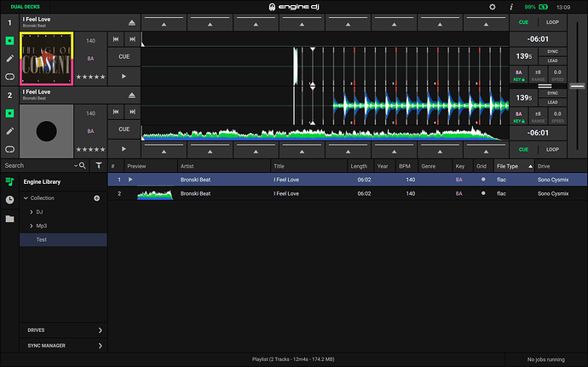The width and height of the screenshot is (588, 367).
Task: Expand the SYNC MANAGER panel
Action: 63,346
